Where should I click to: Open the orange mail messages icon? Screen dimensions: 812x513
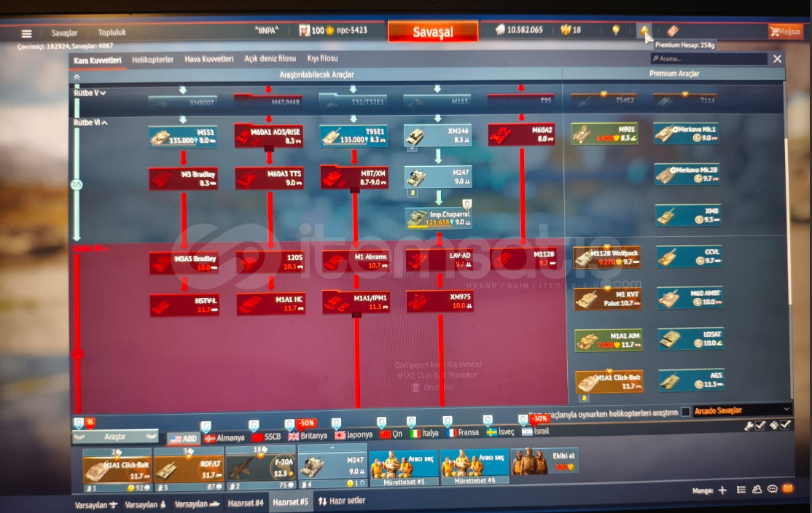pos(788,489)
